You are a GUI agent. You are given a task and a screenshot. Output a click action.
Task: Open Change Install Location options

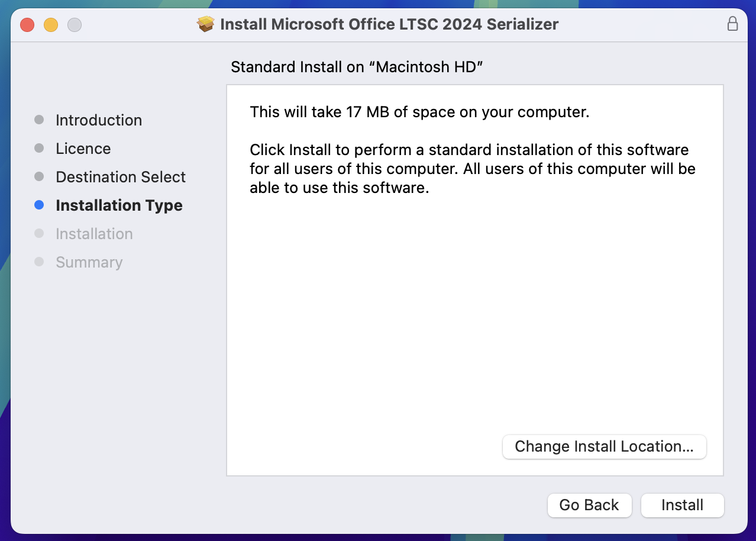604,446
